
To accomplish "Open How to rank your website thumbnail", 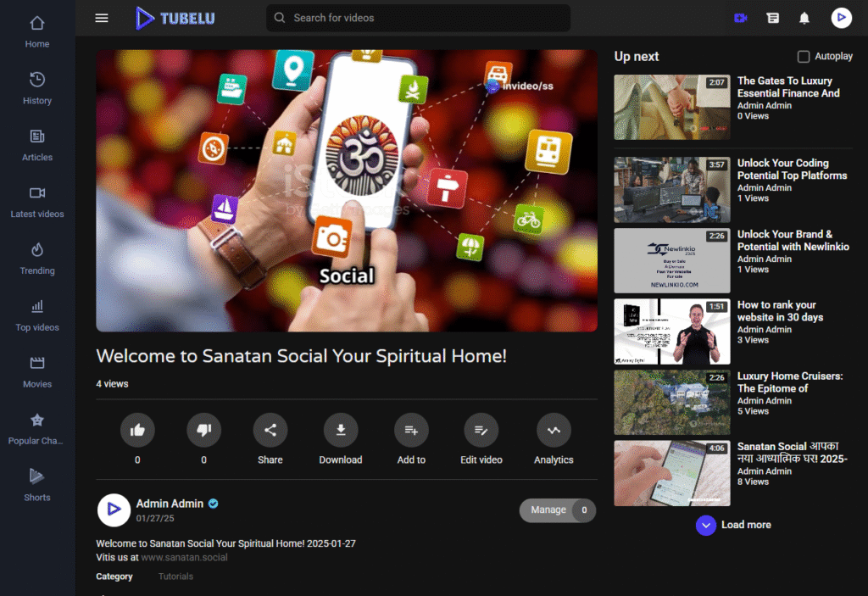I will pos(672,331).
